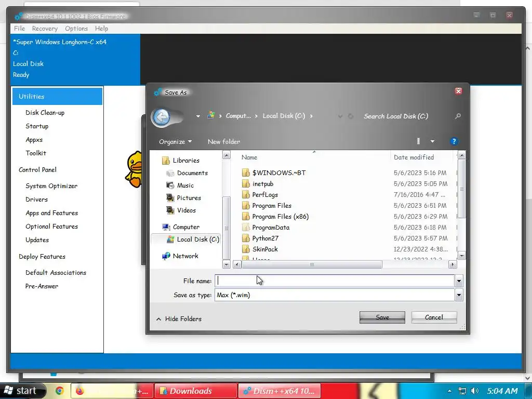Image resolution: width=532 pixels, height=399 pixels.
Task: Sort by the Name column header
Action: tap(249, 157)
